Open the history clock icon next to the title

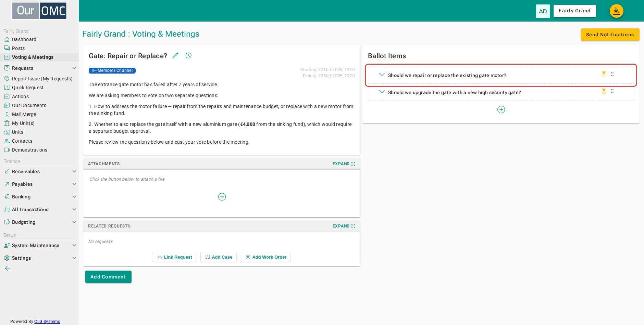click(x=188, y=55)
